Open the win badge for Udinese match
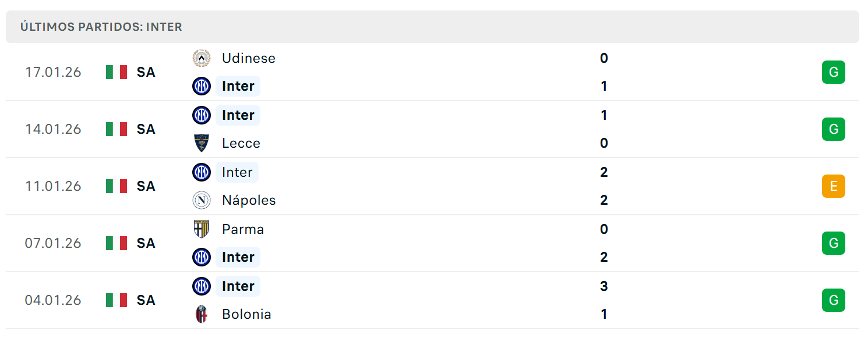Image resolution: width=868 pixels, height=338 pixels. [x=834, y=72]
